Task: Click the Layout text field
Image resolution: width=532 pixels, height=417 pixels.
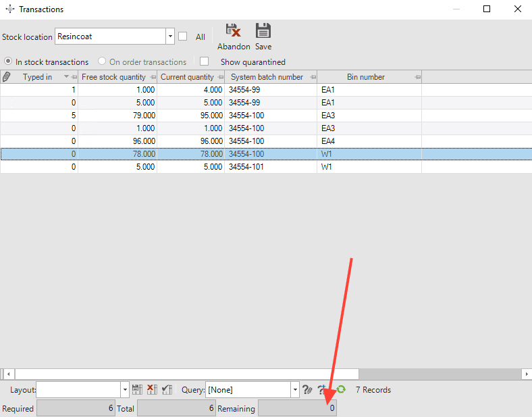Action: coord(78,389)
